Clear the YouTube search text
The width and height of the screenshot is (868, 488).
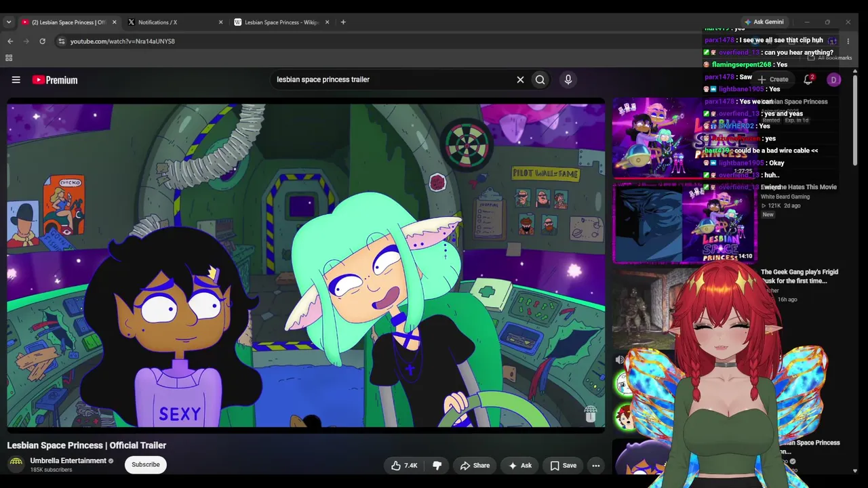520,79
